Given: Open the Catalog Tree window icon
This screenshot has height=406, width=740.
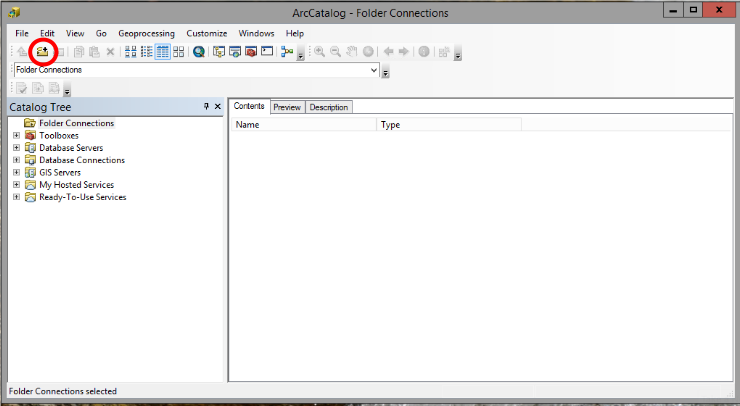Looking at the screenshot, I should pyautogui.click(x=219, y=51).
